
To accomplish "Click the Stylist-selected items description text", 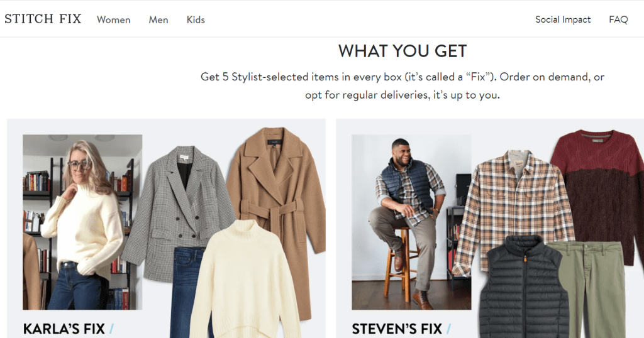I will point(402,87).
